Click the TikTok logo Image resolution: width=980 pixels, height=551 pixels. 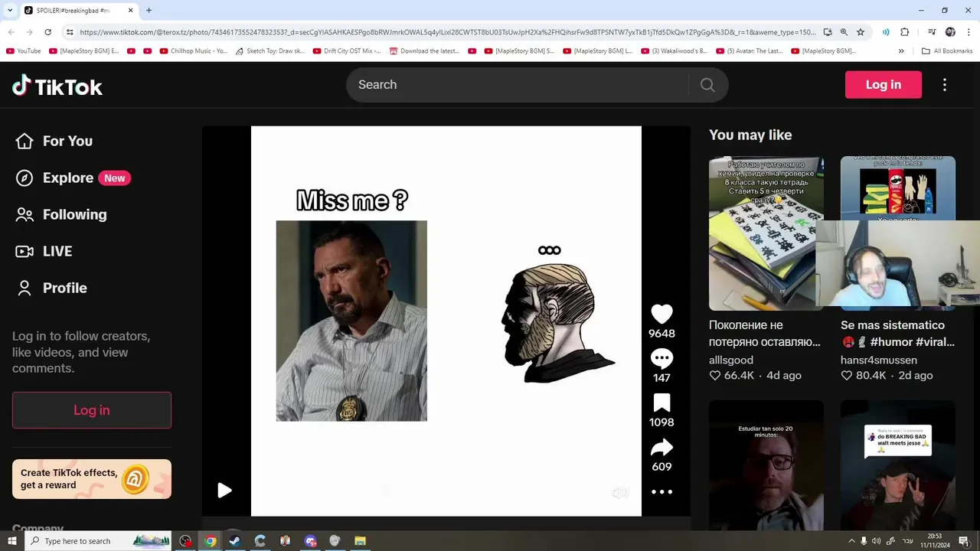click(57, 86)
